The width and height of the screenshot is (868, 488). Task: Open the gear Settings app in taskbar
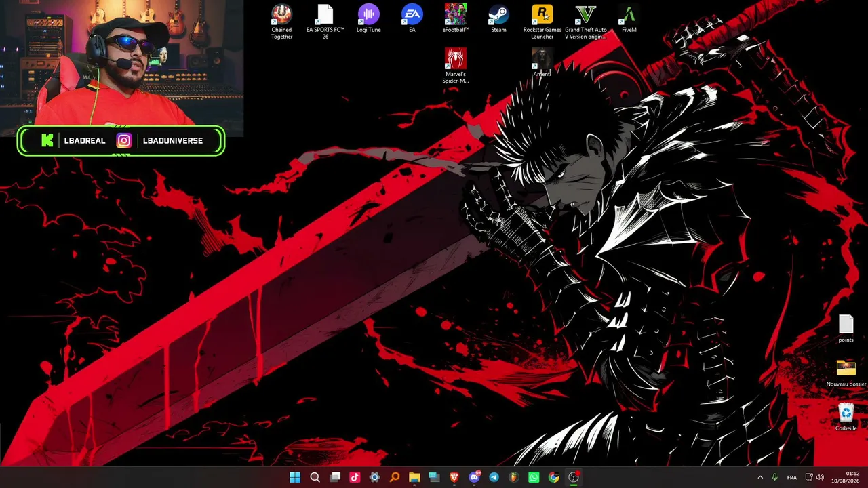click(374, 477)
